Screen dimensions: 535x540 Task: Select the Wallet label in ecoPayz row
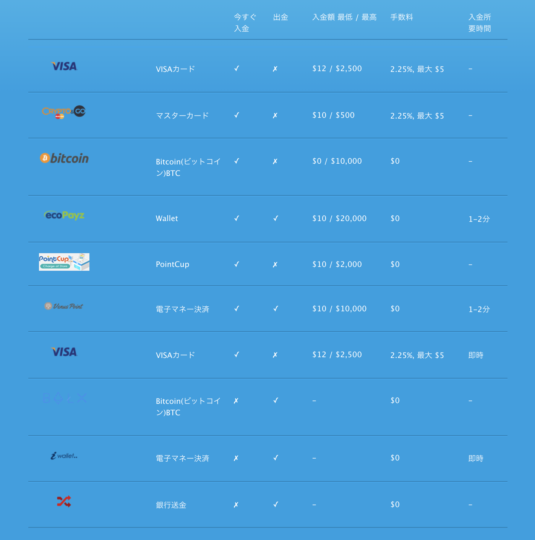167,218
